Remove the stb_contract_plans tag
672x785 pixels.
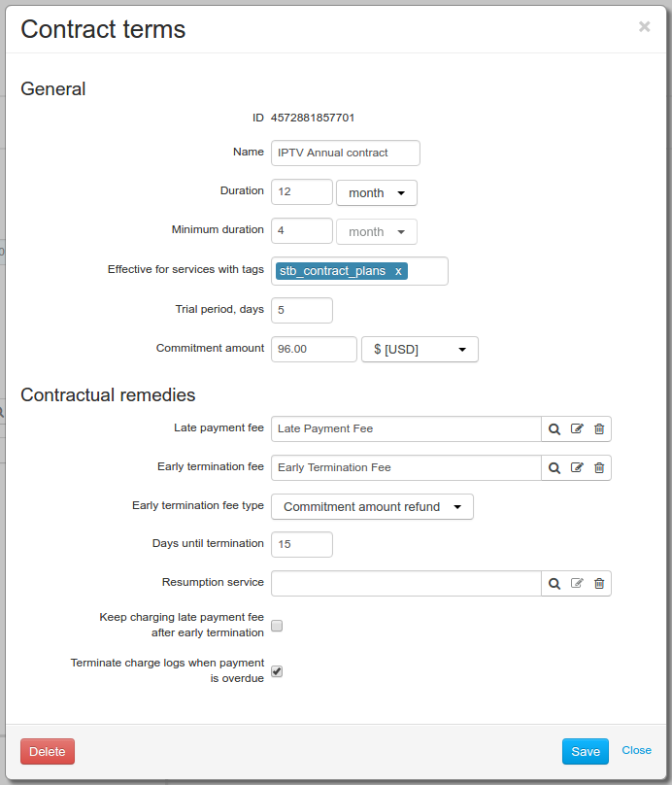pyautogui.click(x=398, y=271)
